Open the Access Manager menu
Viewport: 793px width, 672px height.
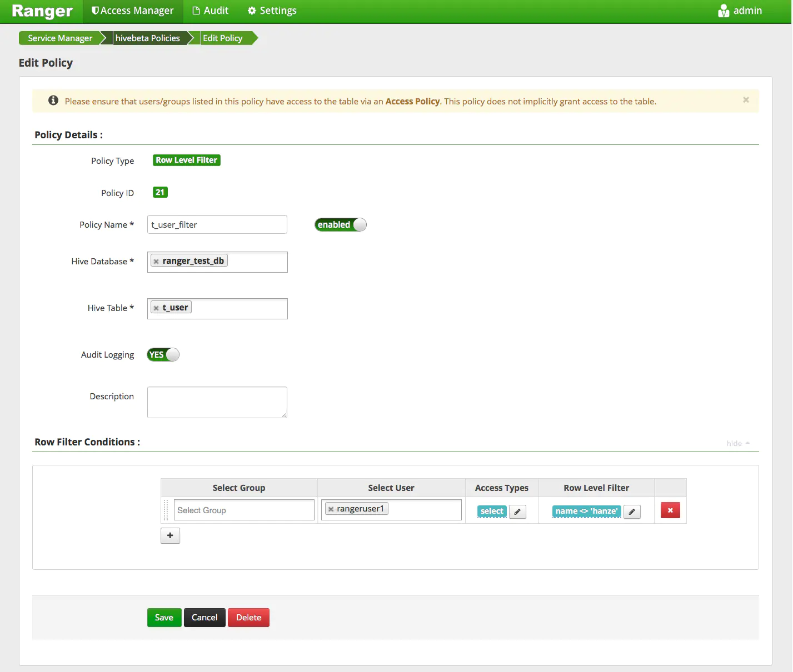tap(132, 11)
